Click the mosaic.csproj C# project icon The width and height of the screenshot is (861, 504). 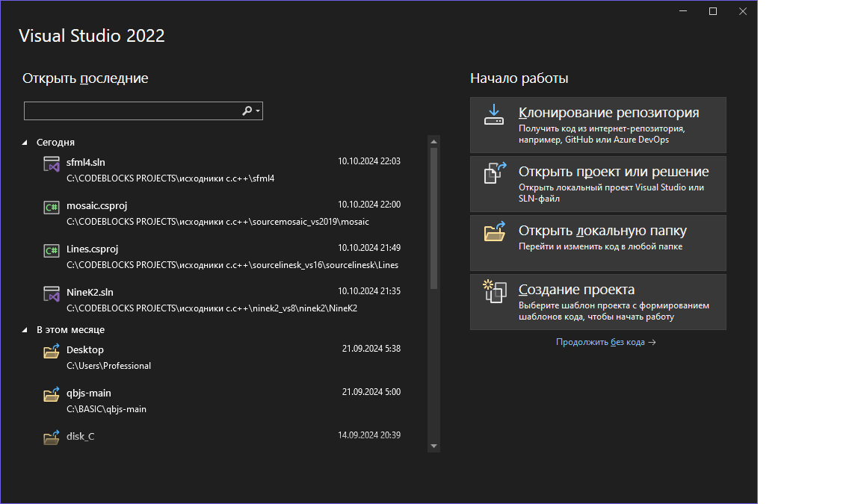(52, 208)
